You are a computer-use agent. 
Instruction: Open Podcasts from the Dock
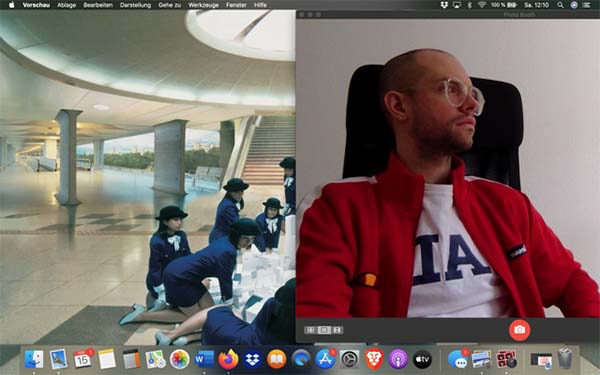tap(398, 359)
